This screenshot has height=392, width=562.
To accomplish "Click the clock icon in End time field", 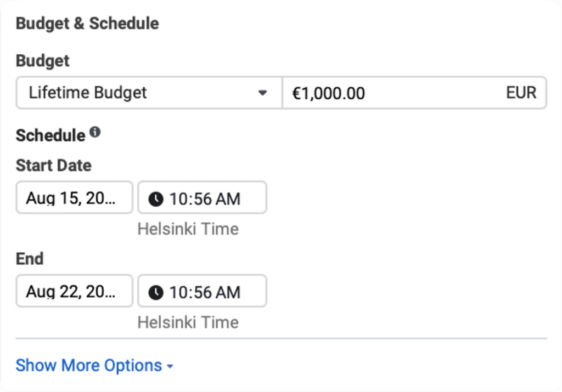I will pos(156,292).
